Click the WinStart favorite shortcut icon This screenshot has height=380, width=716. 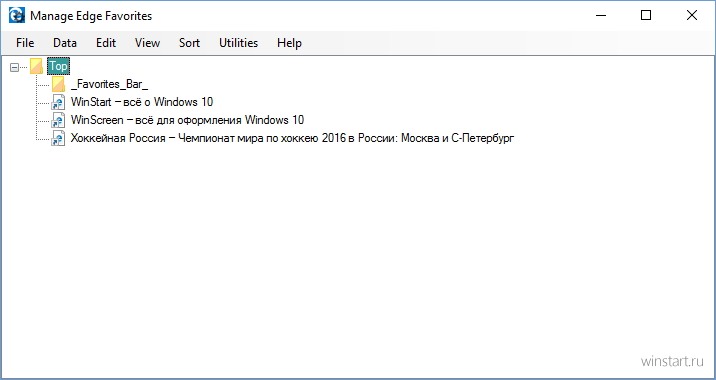[58, 102]
